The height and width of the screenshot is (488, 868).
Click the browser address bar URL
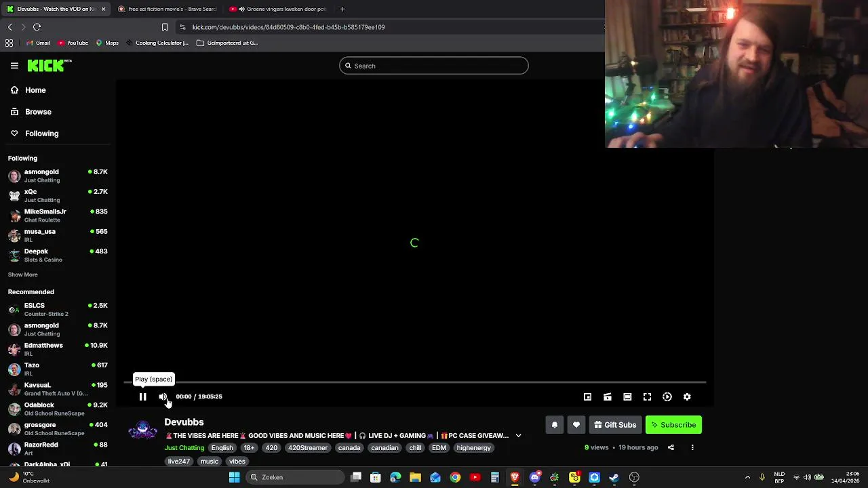[x=288, y=27]
